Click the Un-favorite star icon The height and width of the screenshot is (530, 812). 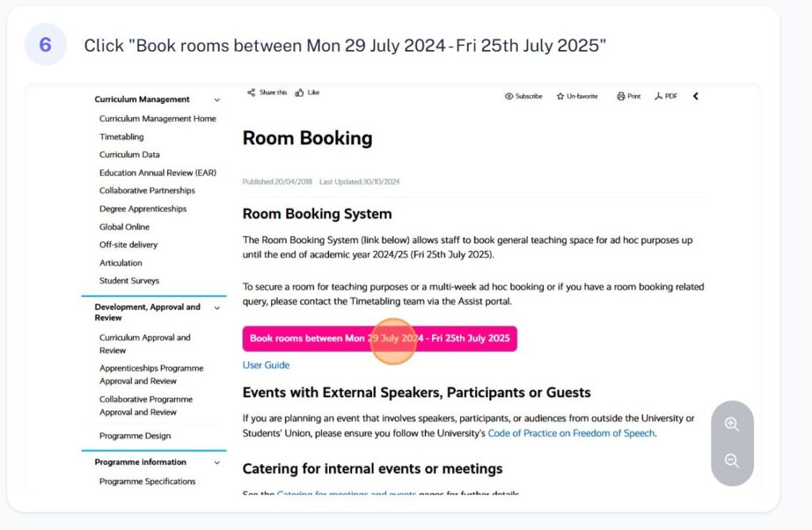(560, 97)
